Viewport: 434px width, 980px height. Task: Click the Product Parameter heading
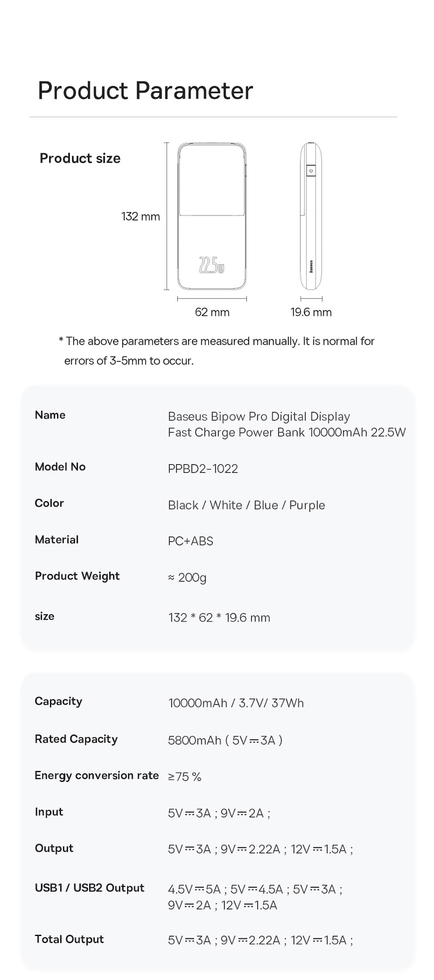145,91
